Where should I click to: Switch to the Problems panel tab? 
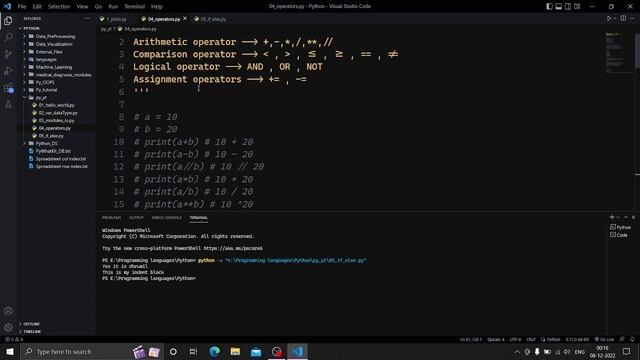pyautogui.click(x=111, y=218)
